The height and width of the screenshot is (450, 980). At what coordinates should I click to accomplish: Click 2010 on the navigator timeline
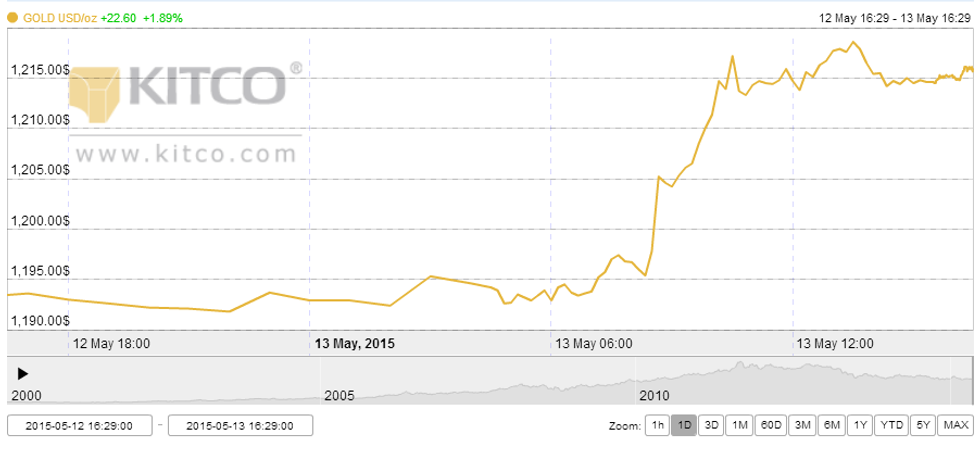[654, 396]
